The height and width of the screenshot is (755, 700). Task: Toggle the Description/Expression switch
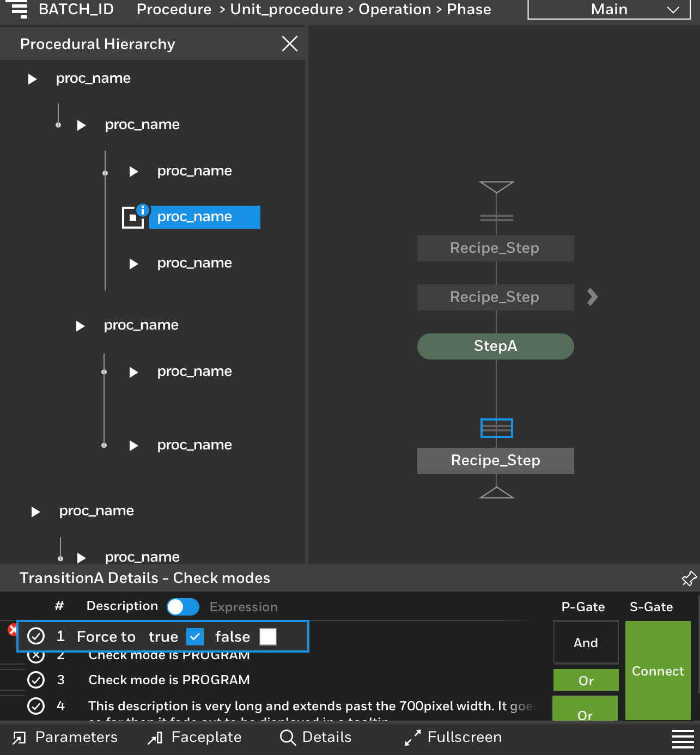183,607
